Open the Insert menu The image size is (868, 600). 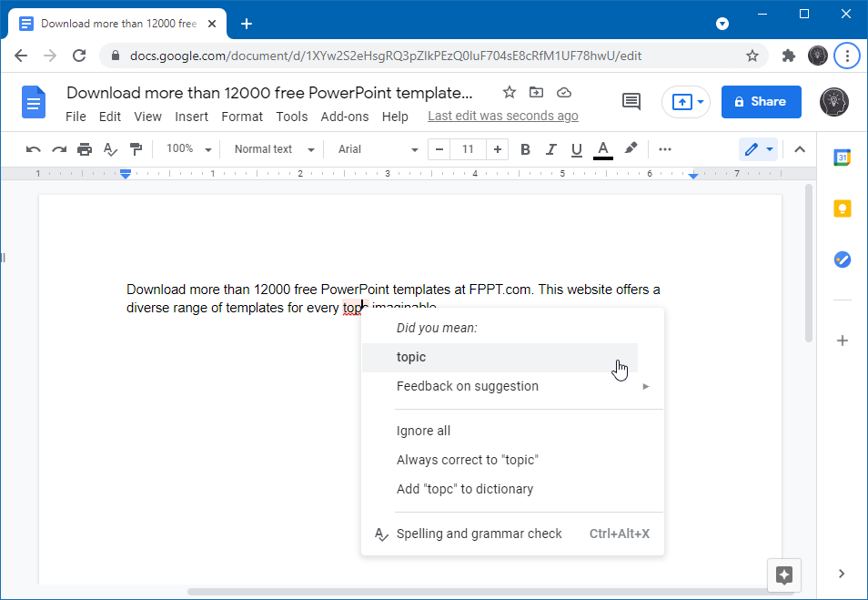191,117
